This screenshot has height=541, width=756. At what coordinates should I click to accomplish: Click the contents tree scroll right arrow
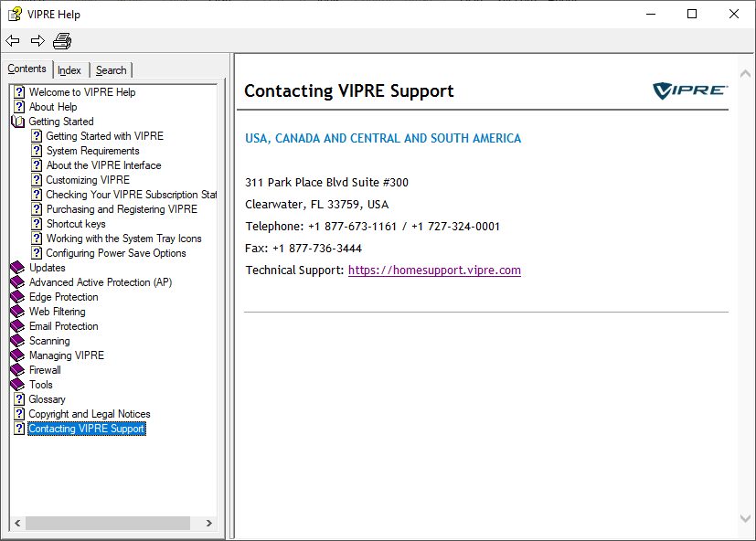pyautogui.click(x=208, y=523)
